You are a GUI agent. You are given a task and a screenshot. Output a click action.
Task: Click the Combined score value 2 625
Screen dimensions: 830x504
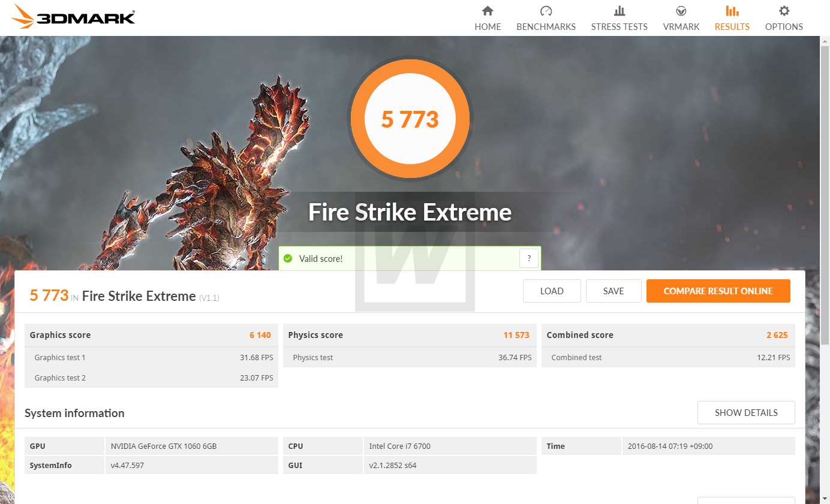coord(777,335)
